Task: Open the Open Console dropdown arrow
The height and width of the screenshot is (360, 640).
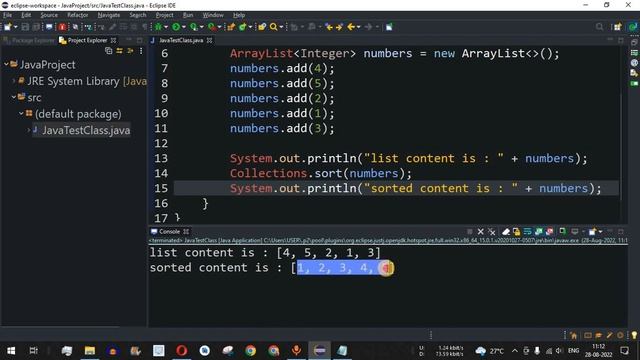Action: 600,232
